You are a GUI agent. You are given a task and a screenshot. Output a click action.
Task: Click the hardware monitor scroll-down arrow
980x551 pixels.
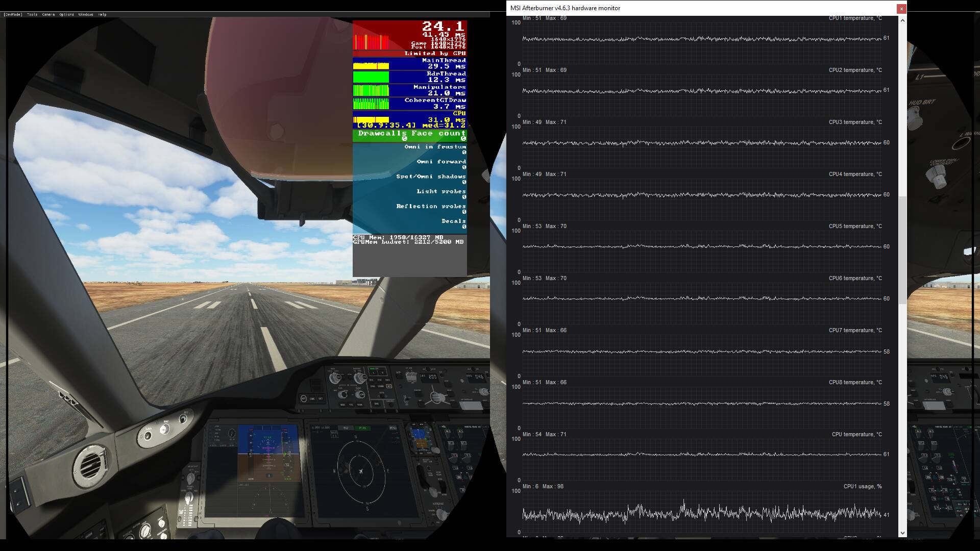(x=902, y=533)
